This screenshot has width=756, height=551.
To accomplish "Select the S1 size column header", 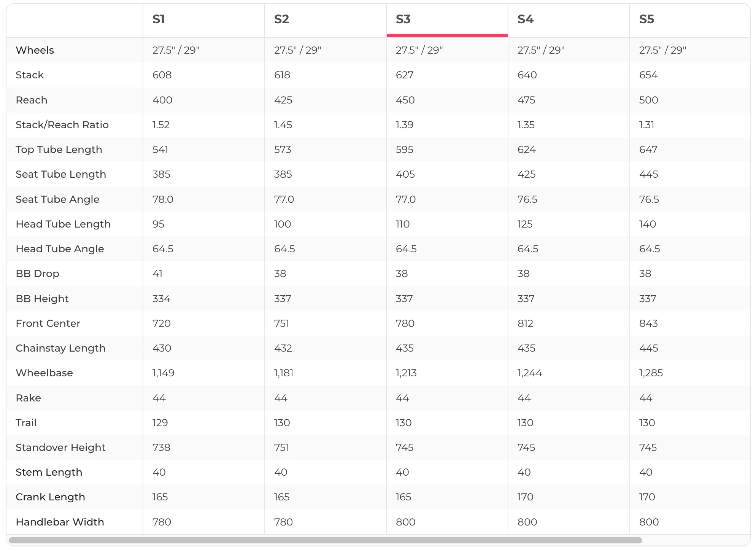I will pyautogui.click(x=159, y=19).
